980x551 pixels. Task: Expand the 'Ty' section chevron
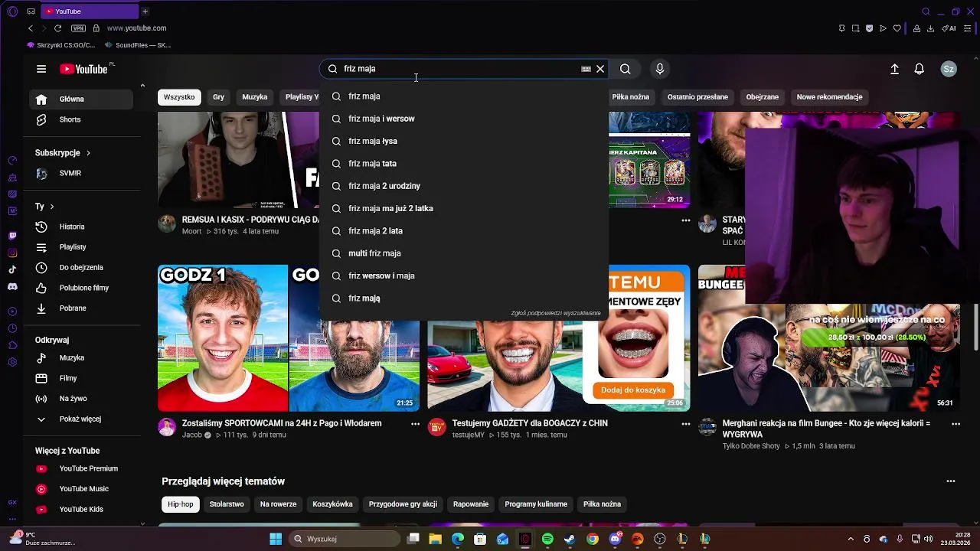pos(52,207)
